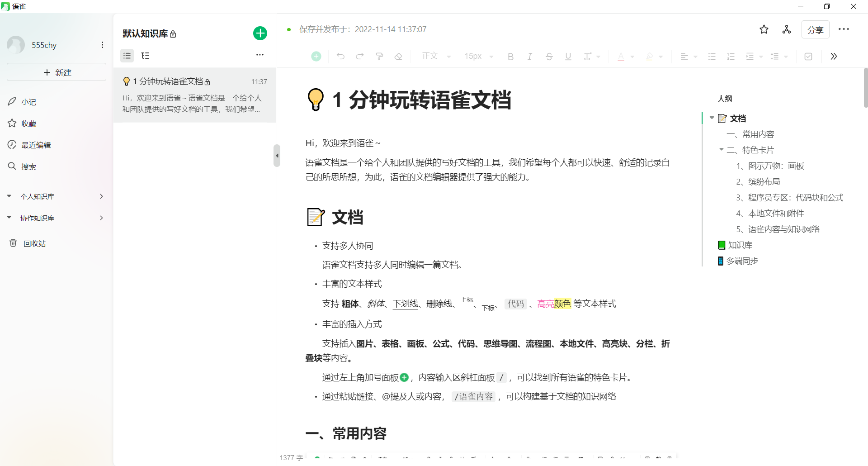Undo the last edit
Screen dimensions: 868x466
point(340,57)
